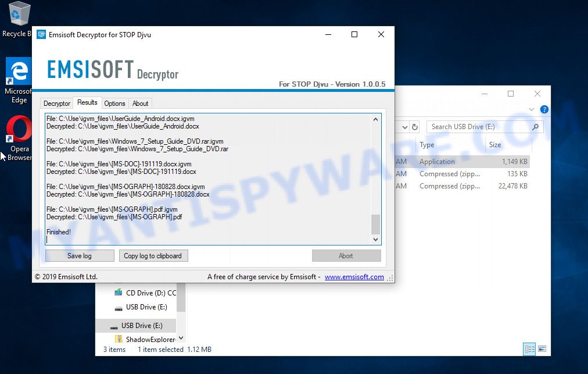Viewport: 588px width, 374px height.
Task: Click the search magnifier in USB Drive search
Action: click(x=535, y=127)
